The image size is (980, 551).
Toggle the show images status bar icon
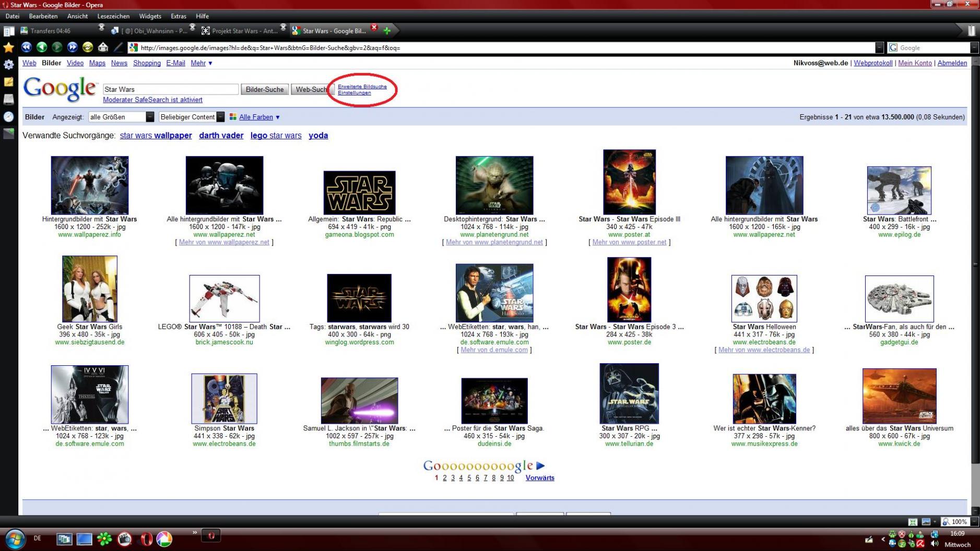926,522
